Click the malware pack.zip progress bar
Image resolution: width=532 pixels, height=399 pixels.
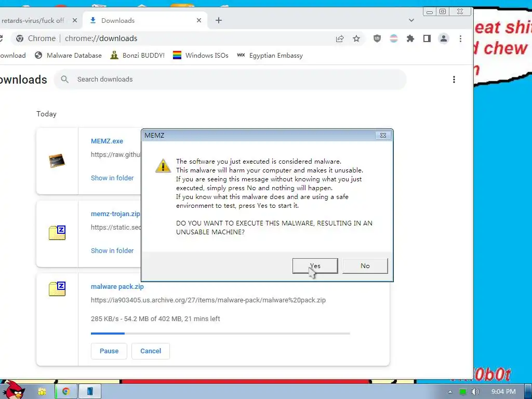220,334
